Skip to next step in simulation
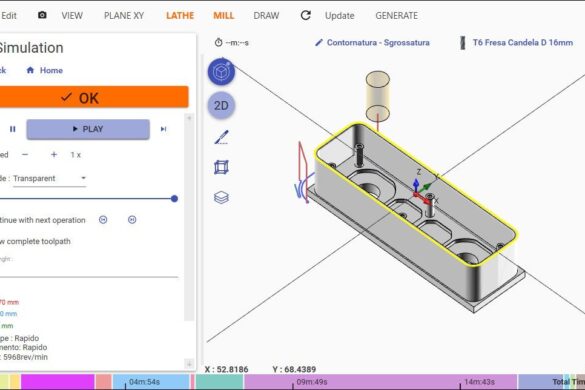Image resolution: width=585 pixels, height=390 pixels. tap(163, 129)
